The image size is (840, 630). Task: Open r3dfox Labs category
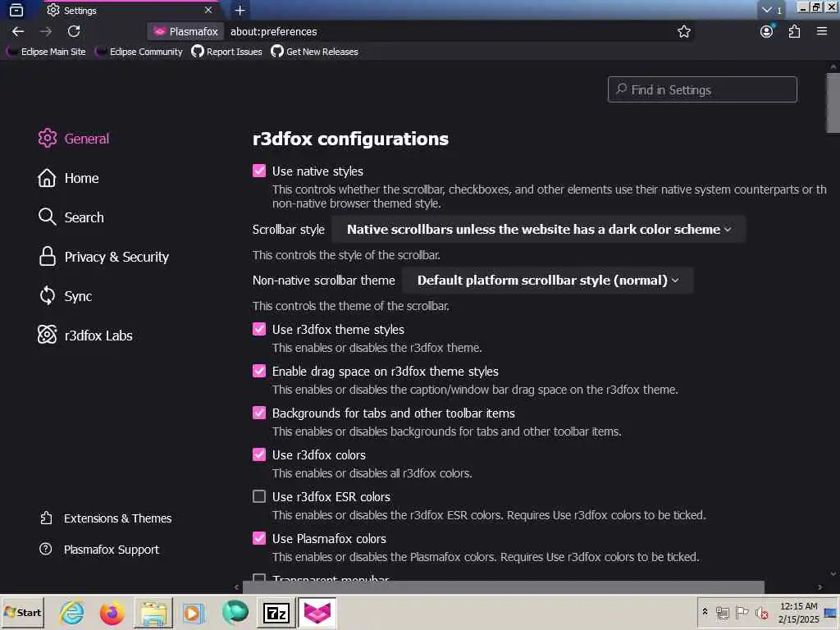point(84,336)
